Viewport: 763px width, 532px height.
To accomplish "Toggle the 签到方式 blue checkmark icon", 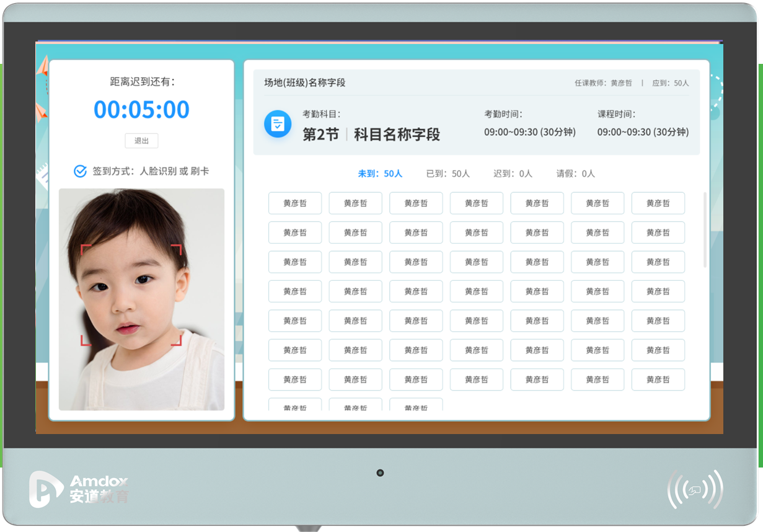I will pyautogui.click(x=80, y=171).
